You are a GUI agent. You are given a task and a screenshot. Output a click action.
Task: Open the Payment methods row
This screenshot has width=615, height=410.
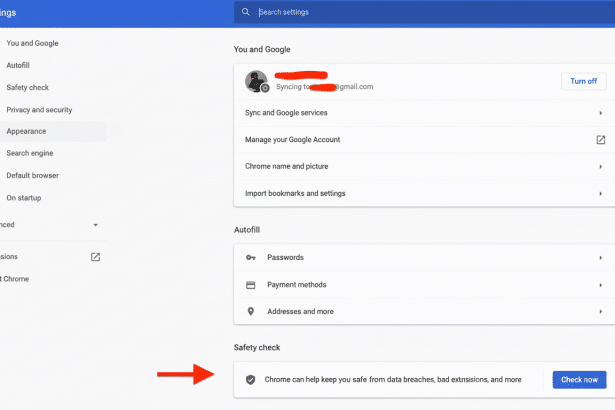[x=424, y=285]
